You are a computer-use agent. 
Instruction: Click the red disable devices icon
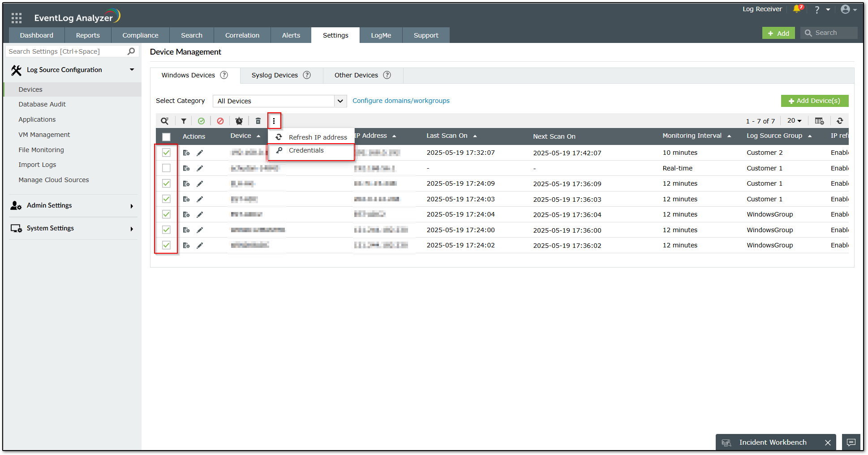[x=220, y=121]
